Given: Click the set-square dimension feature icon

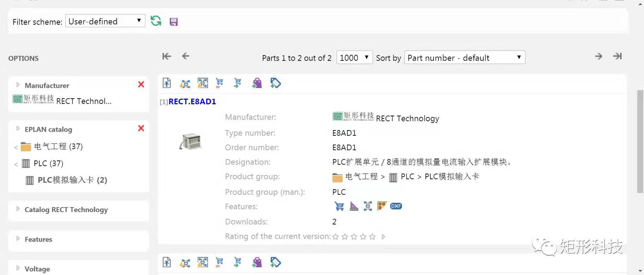Looking at the screenshot, I should (354, 206).
